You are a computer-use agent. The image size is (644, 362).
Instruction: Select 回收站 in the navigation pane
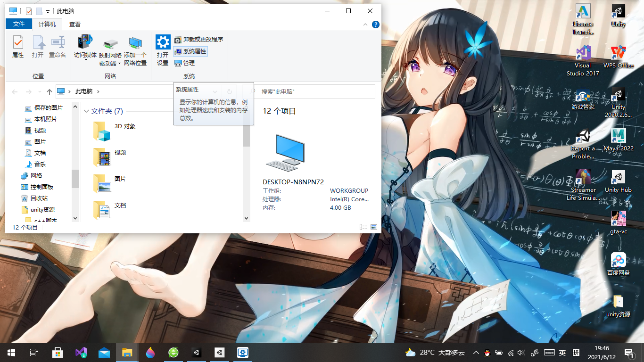pyautogui.click(x=34, y=198)
